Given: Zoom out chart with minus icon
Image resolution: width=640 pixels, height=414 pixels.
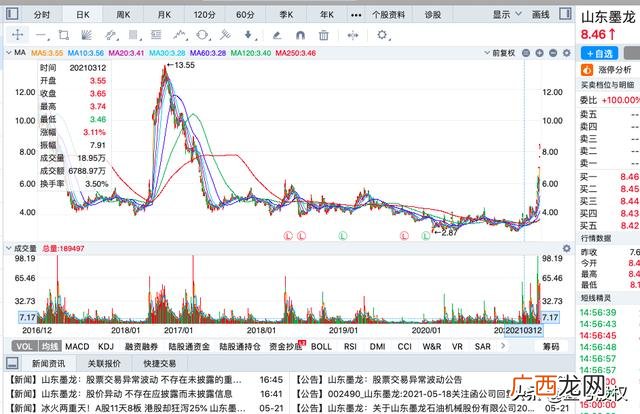Looking at the screenshot, I should coord(553,53).
